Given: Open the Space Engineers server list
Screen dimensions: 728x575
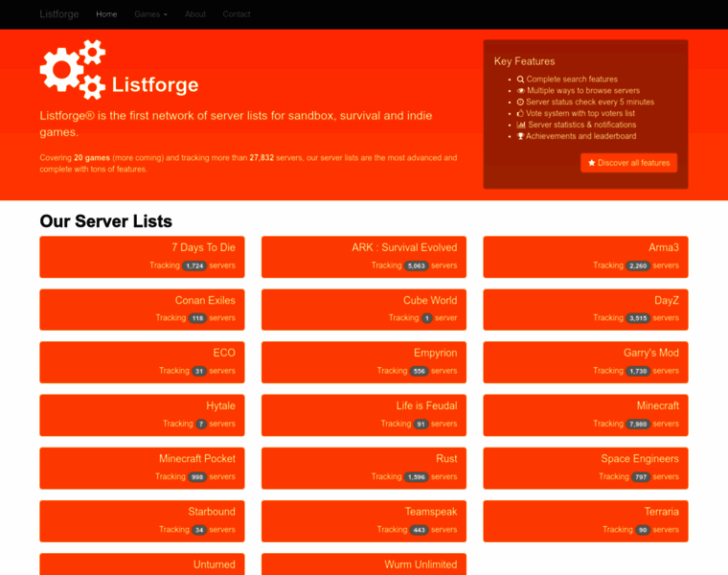Looking at the screenshot, I should 585,469.
